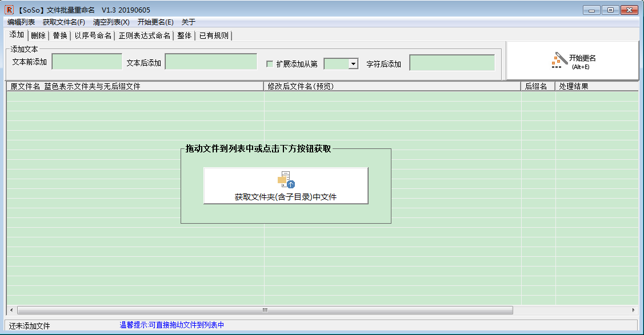Screen dimensions: 644x335
Task: Click the Start Rename (开始更名) icon
Action: click(559, 60)
